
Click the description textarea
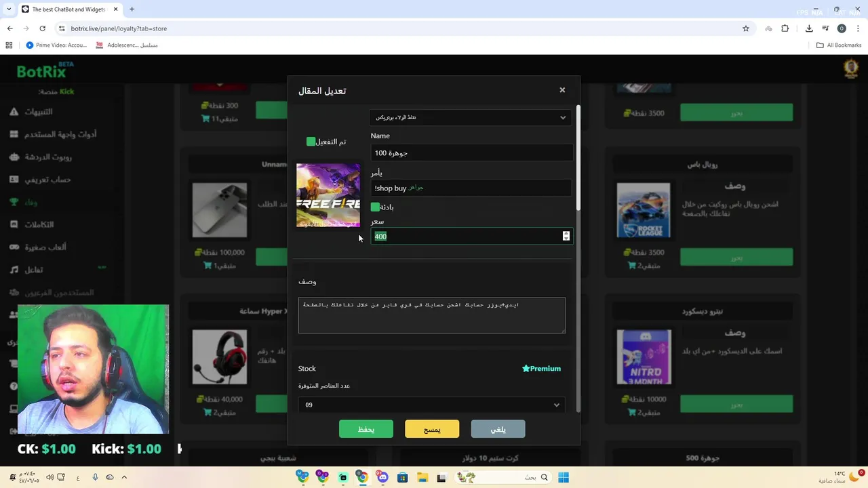click(432, 315)
